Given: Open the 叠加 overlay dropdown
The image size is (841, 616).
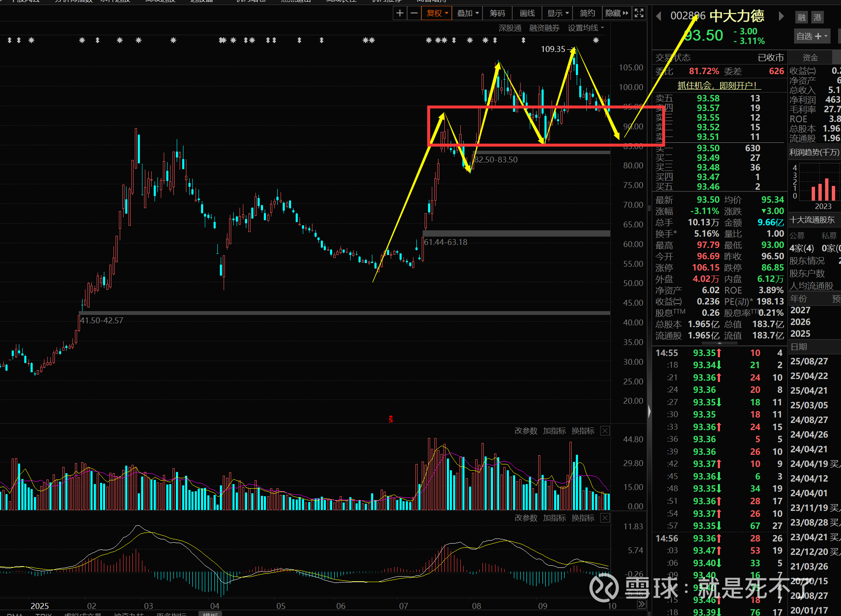Looking at the screenshot, I should pyautogui.click(x=467, y=13).
